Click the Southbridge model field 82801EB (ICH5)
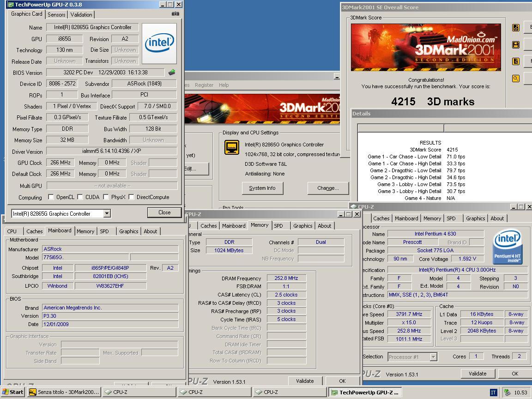This screenshot has height=399, width=532. [110, 276]
